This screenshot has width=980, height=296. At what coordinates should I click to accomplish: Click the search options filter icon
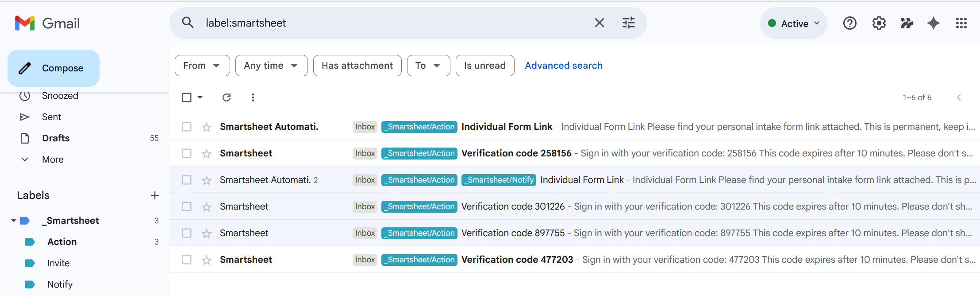click(x=628, y=23)
